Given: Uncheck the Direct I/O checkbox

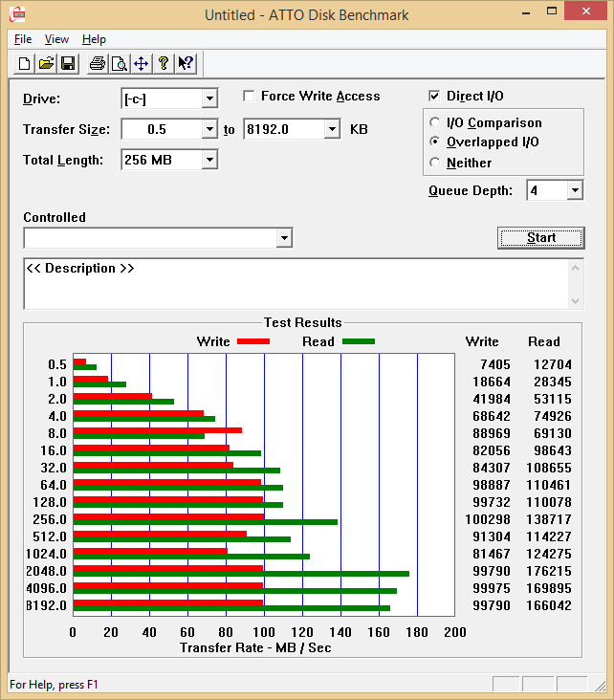Looking at the screenshot, I should pyautogui.click(x=434, y=96).
